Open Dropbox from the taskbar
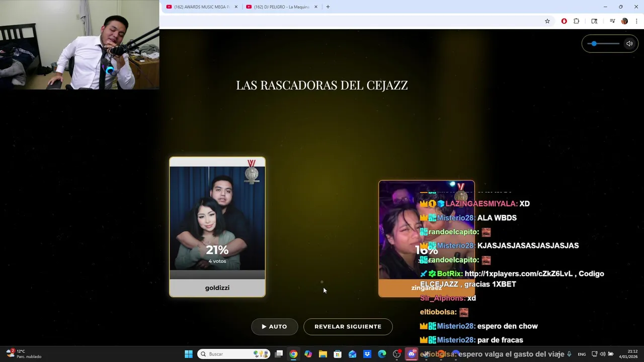 click(367, 354)
